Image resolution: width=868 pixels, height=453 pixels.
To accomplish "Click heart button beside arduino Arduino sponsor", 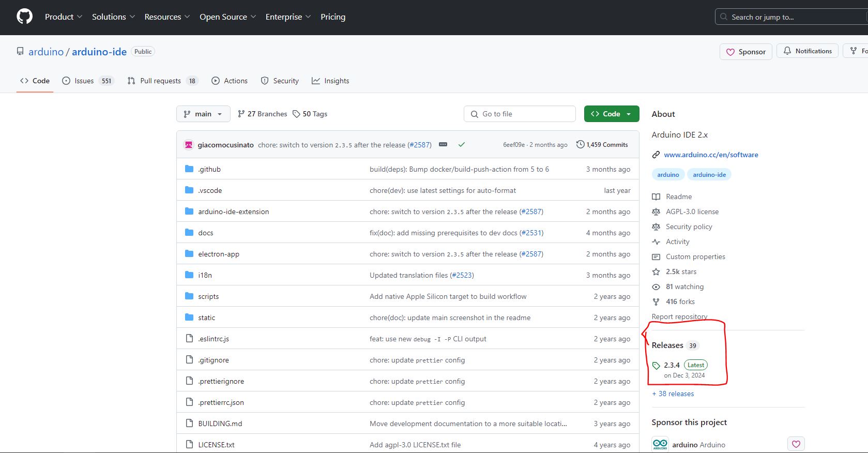I will point(796,444).
